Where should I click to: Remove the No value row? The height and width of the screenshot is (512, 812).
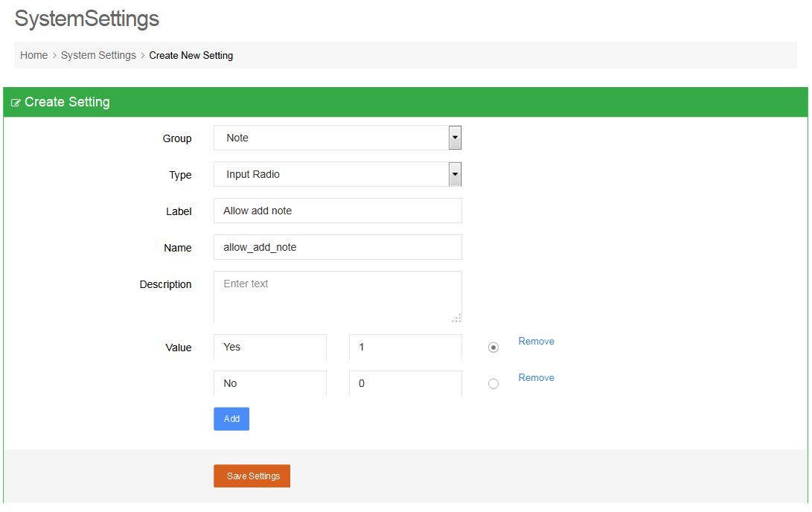point(536,378)
